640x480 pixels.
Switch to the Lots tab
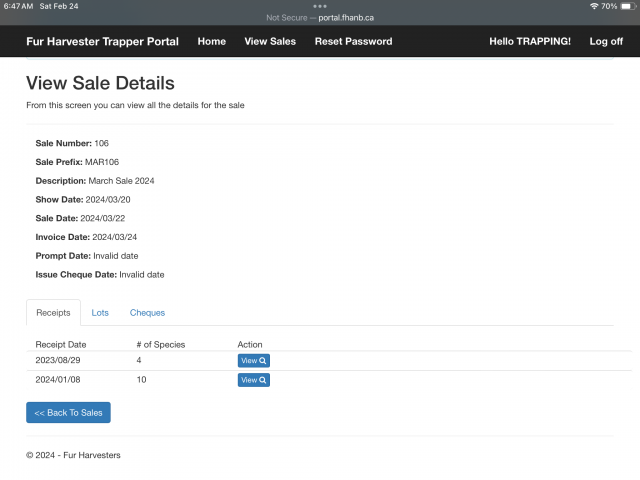[100, 313]
